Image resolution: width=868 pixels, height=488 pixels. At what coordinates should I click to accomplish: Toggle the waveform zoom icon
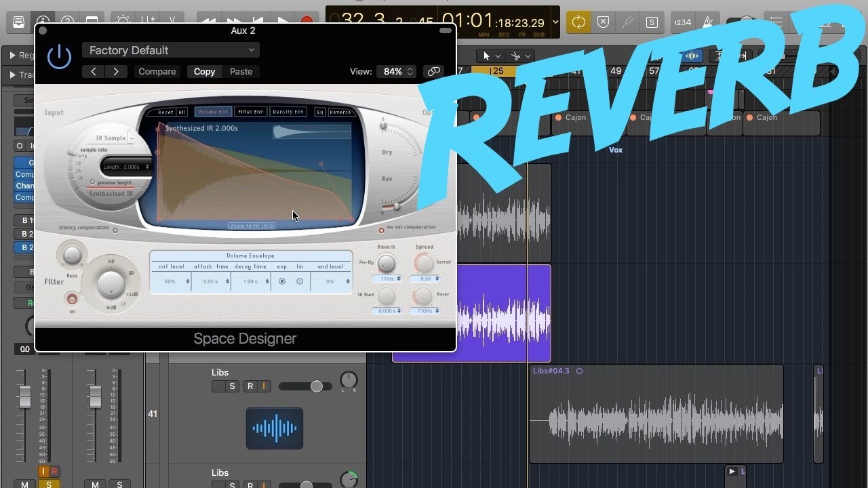[692, 56]
